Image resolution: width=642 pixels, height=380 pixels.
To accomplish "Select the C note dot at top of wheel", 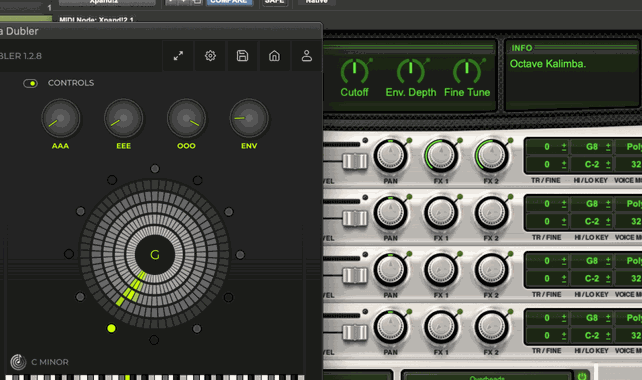I will (x=155, y=169).
